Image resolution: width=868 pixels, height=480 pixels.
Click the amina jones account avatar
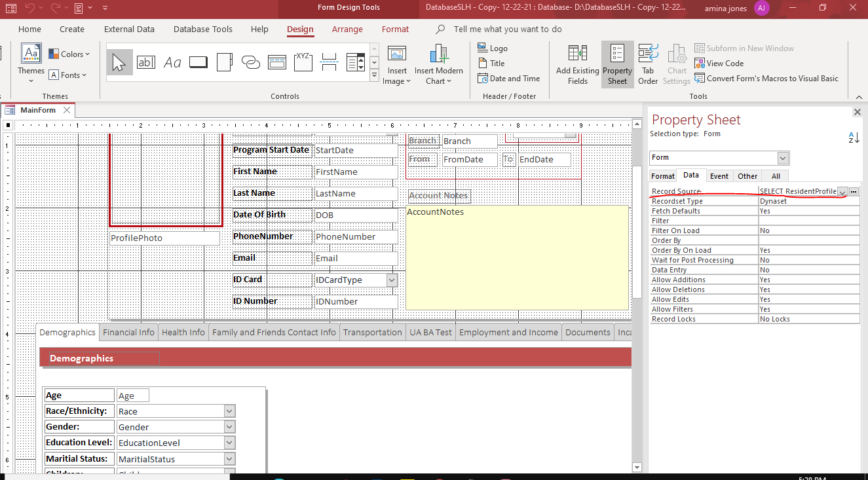click(x=761, y=8)
